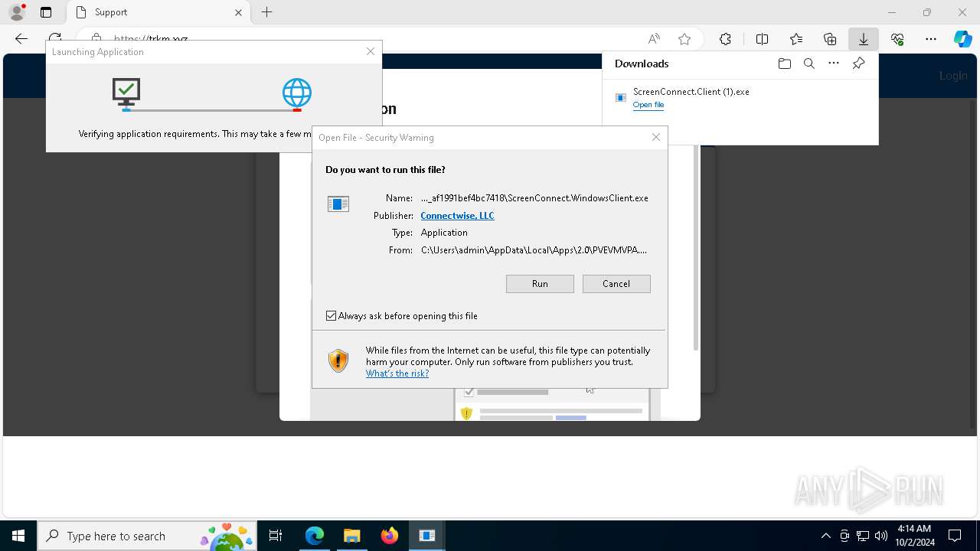Screen dimensions: 980x551
Task: Add this page to favorites star
Action: [x=684, y=39]
